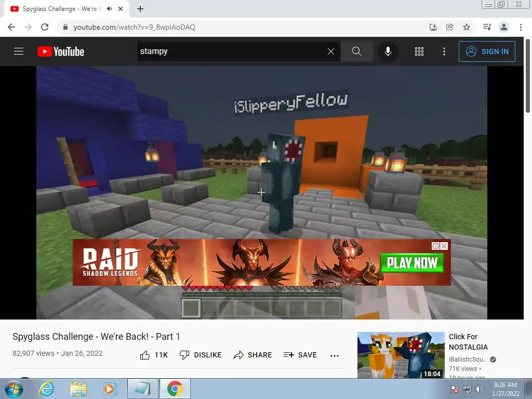The width and height of the screenshot is (532, 399).
Task: Click the install app icon in address bar
Action: 433,27
